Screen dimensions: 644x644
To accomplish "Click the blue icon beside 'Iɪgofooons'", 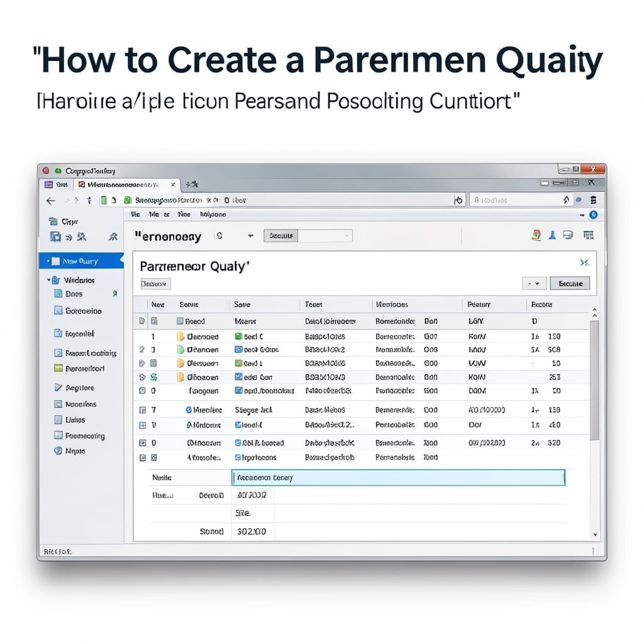I will 238,458.
